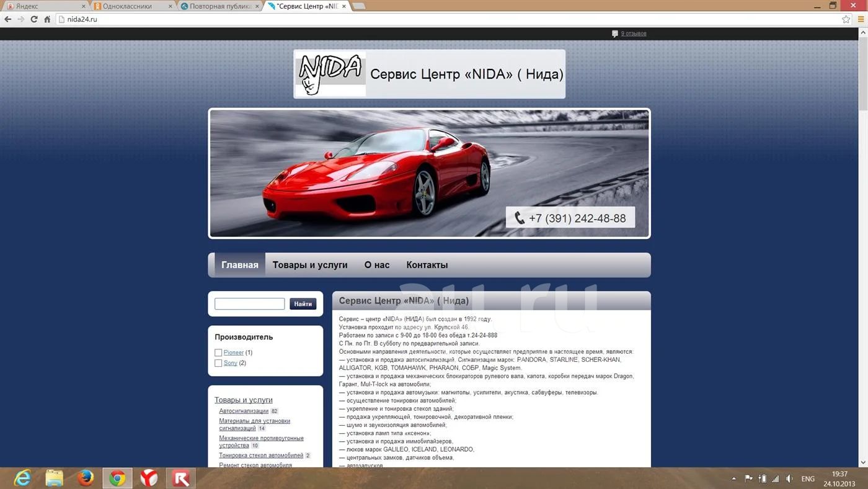Open the red R application on the taskbar
868x489 pixels.
click(x=181, y=478)
